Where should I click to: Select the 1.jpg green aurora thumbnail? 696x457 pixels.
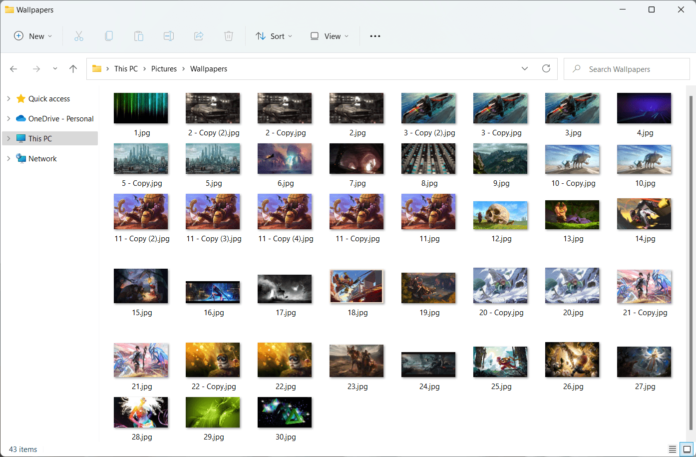(x=141, y=108)
